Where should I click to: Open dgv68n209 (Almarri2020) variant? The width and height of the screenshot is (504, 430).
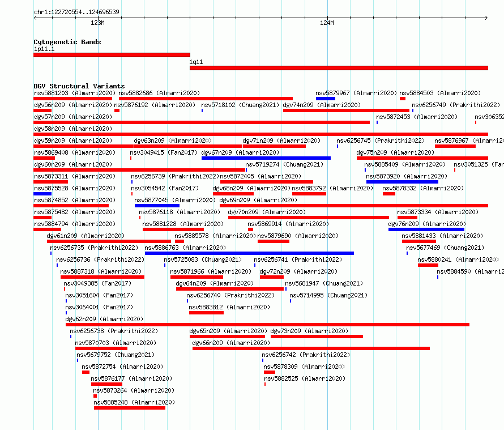click(x=233, y=194)
